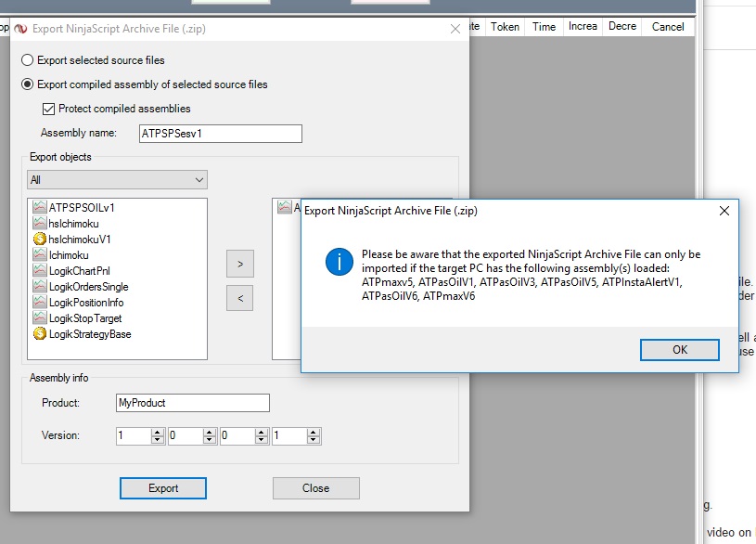Image resolution: width=756 pixels, height=544 pixels.
Task: Decrease the third version number field
Action: pos(261,439)
